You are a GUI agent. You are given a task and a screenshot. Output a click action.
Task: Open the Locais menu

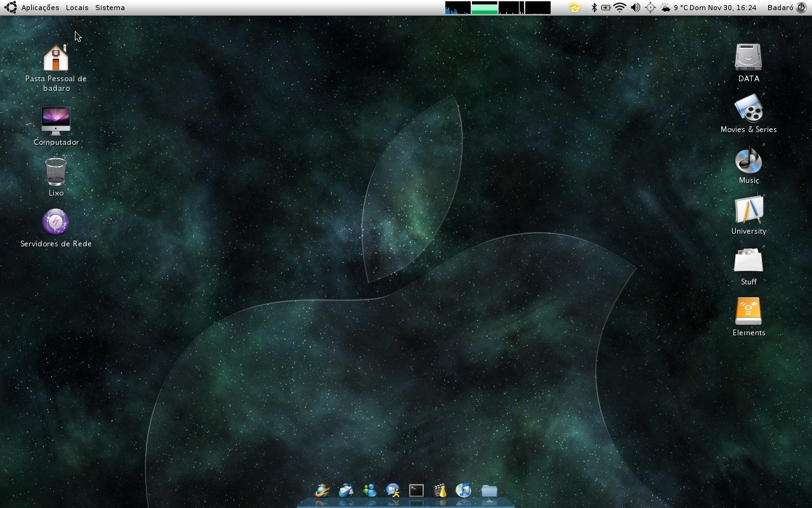coord(77,8)
